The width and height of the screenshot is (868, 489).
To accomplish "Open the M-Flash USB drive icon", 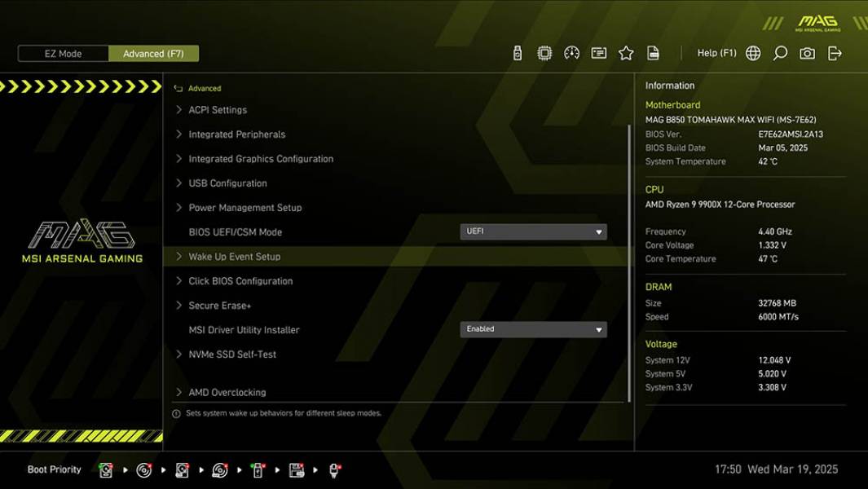I will pos(517,53).
